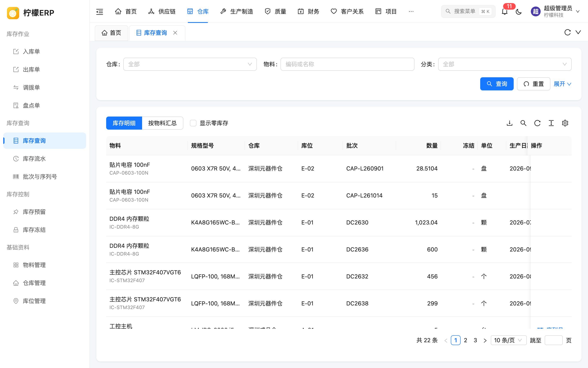Open 库存冻结 in the sidebar
The height and width of the screenshot is (368, 588).
point(45,230)
